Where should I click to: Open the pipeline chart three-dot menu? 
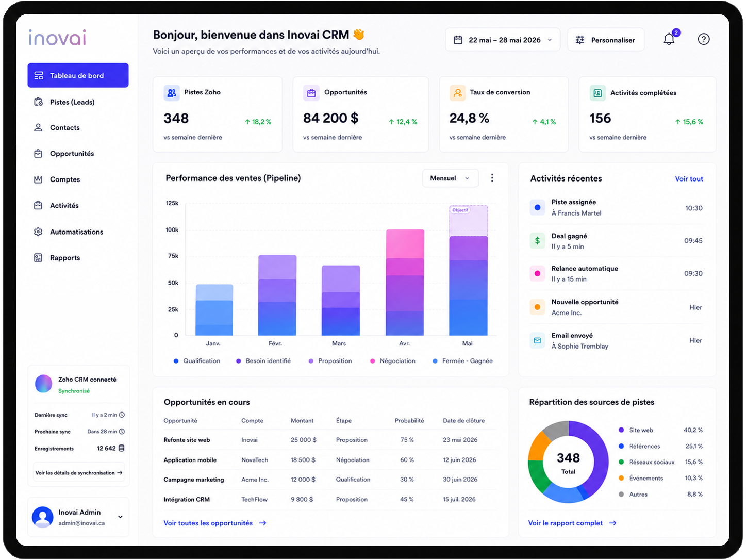coord(492,178)
